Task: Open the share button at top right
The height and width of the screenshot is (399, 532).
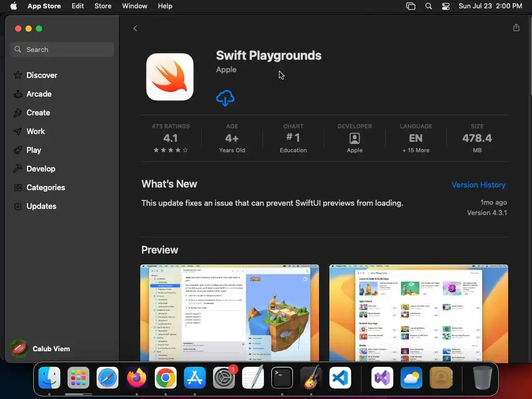Action: (x=516, y=28)
